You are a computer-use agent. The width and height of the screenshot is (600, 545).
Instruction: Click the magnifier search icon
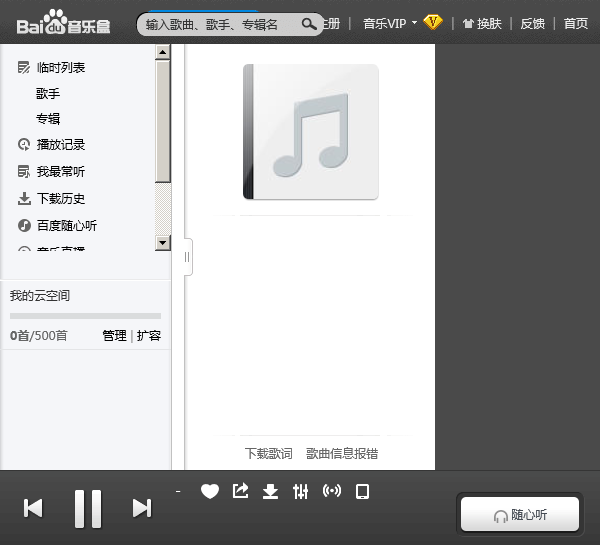[309, 24]
